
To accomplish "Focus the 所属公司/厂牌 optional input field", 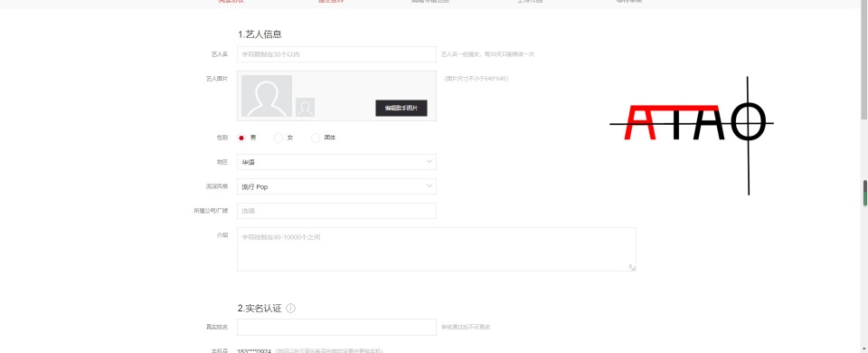I will coord(336,211).
